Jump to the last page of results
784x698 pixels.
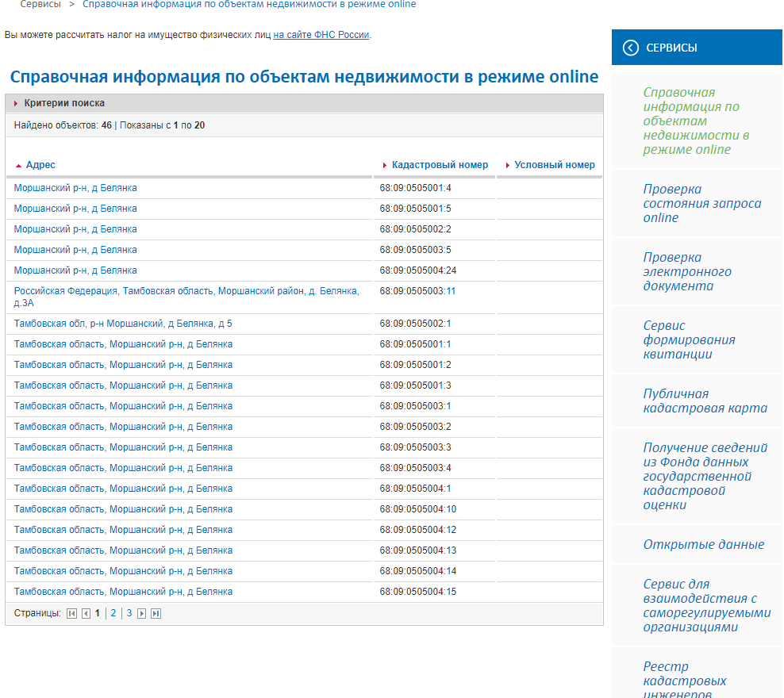pos(156,613)
